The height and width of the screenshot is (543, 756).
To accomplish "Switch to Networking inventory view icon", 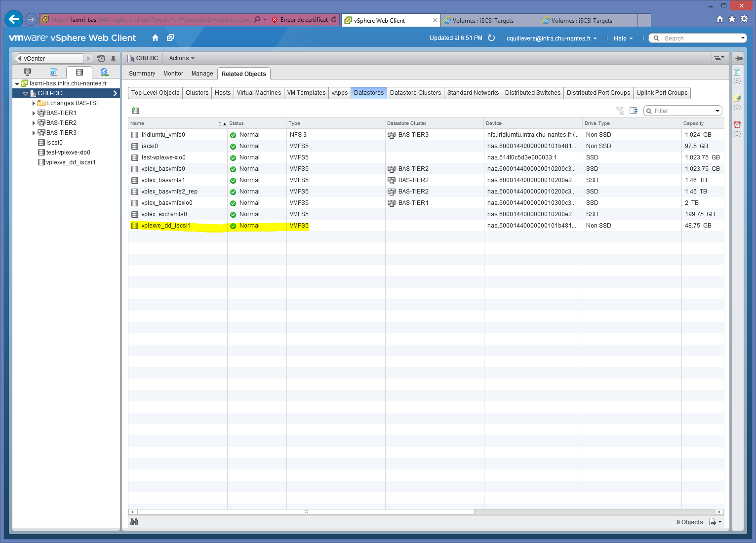I will click(104, 72).
